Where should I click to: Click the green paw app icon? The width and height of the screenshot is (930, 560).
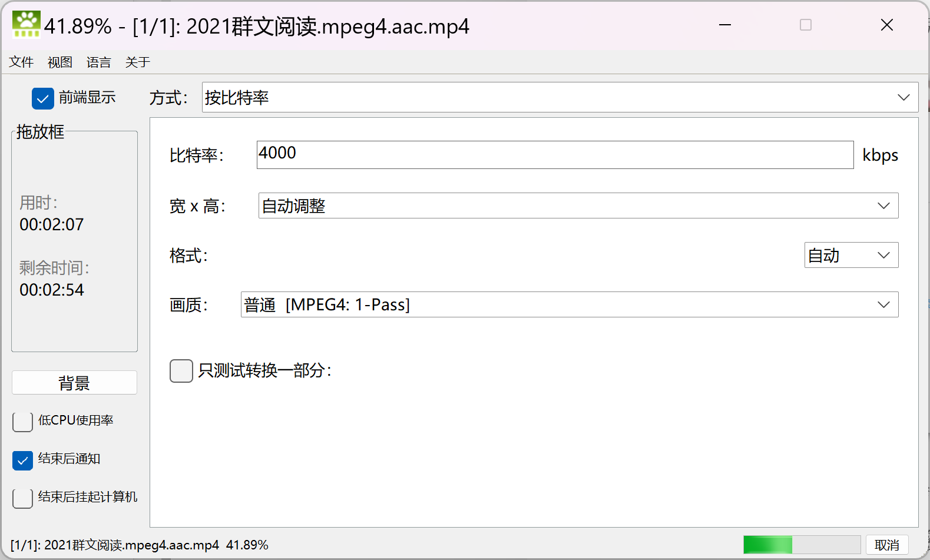click(x=26, y=25)
